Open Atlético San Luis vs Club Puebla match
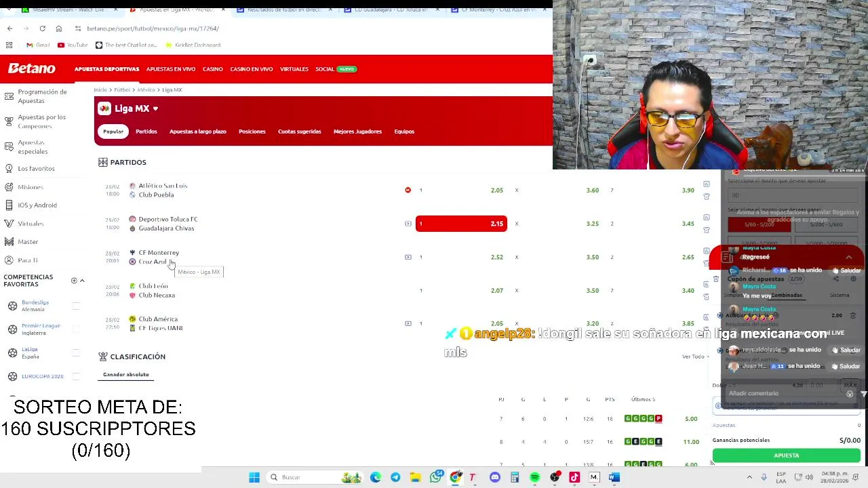 163,190
